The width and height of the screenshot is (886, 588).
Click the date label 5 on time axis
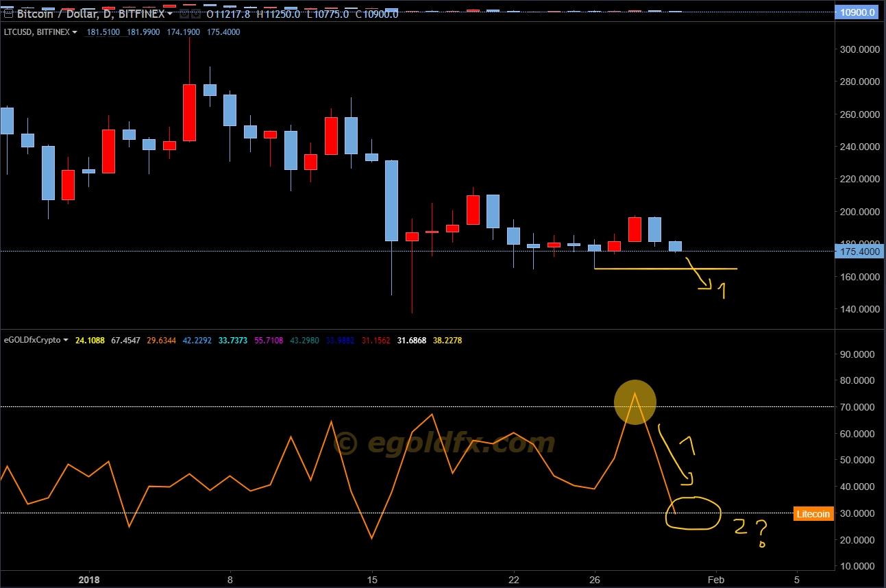797,579
